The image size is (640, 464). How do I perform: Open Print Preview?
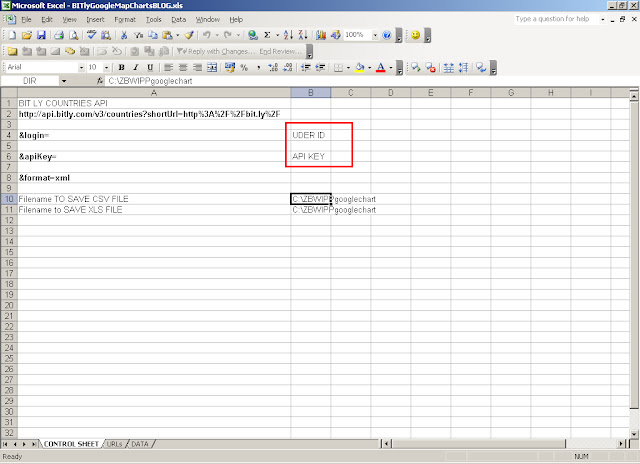pyautogui.click(x=73, y=35)
